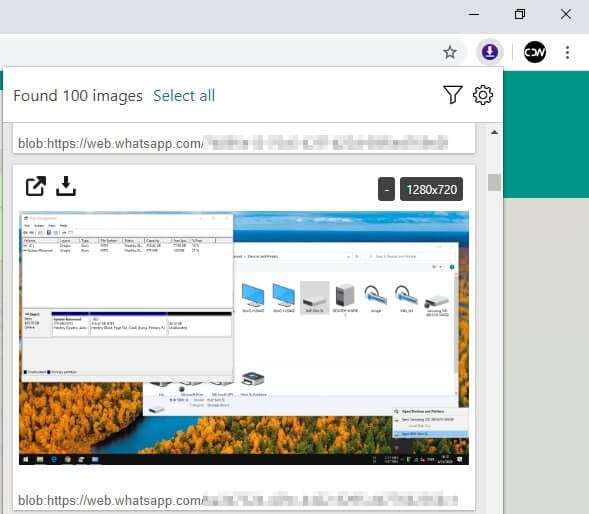
Task: Open the CDW profile avatar
Action: point(535,52)
